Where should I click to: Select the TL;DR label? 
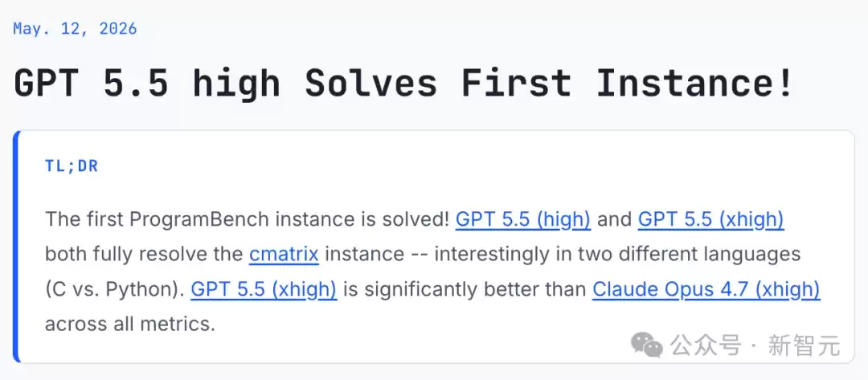click(72, 166)
